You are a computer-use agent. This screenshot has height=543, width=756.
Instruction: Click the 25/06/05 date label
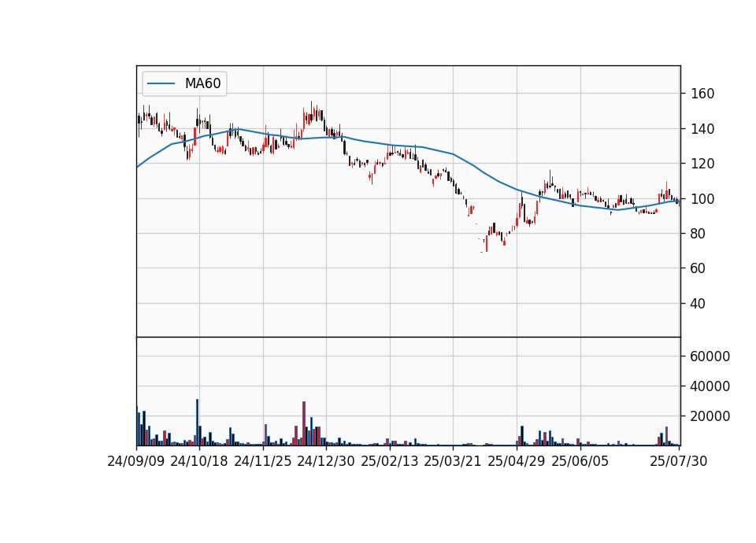coord(580,462)
